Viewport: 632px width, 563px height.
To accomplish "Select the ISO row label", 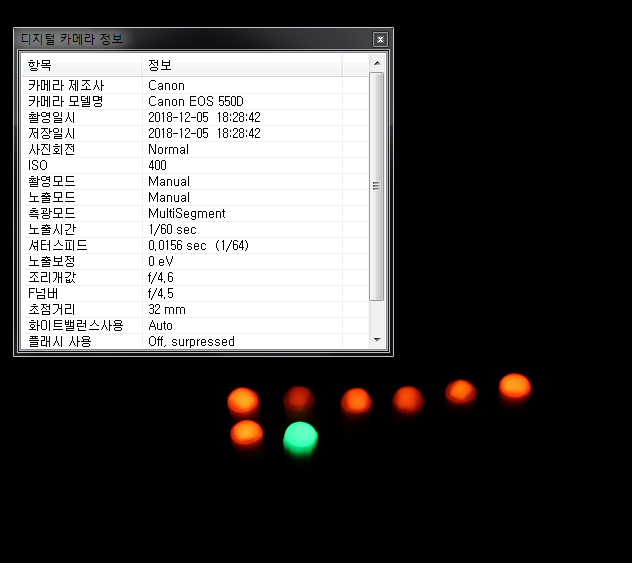I will click(38, 166).
